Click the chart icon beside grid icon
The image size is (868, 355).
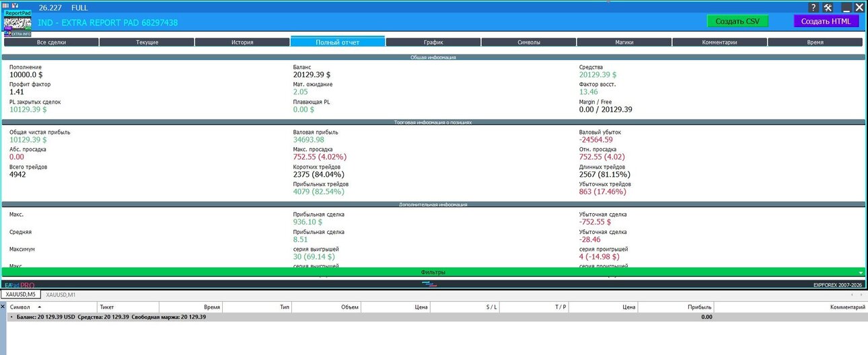[14, 5]
